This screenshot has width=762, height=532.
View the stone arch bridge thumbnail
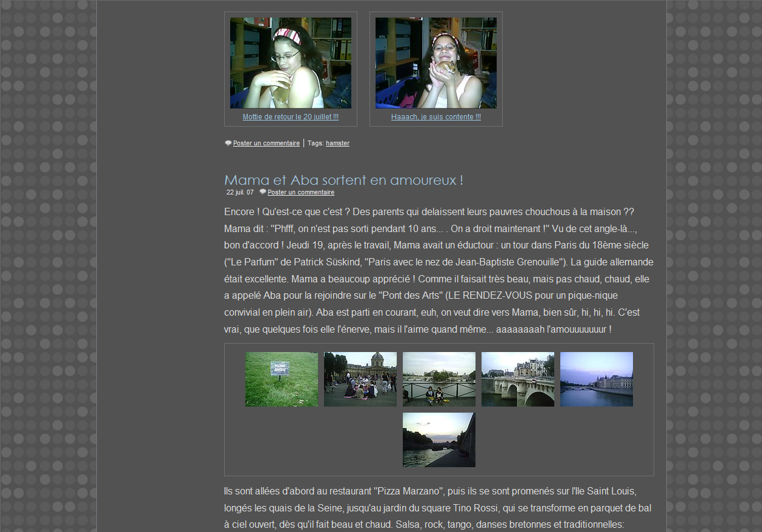(517, 379)
